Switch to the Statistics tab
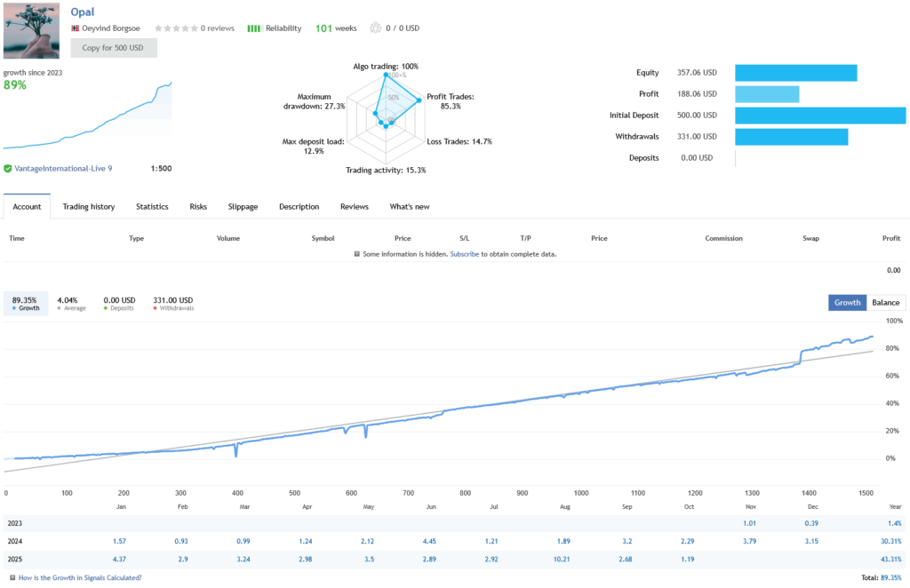Image resolution: width=910 pixels, height=588 pixels. [x=152, y=207]
